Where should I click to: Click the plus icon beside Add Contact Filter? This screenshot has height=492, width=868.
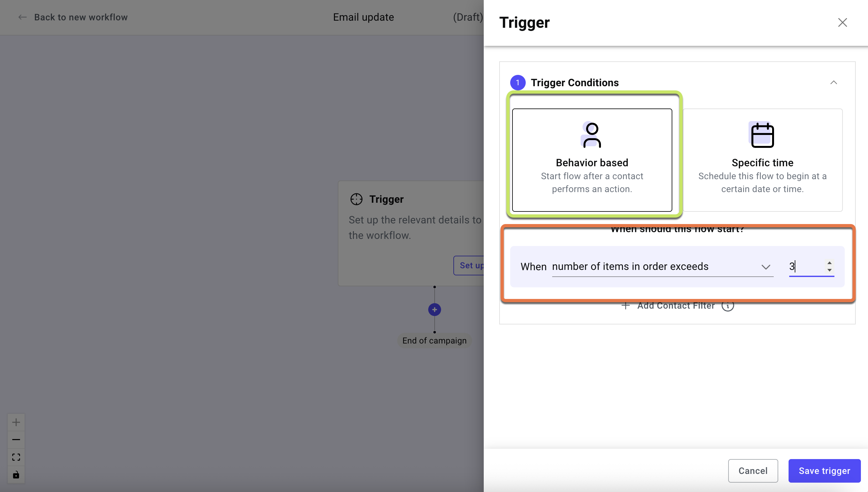pyautogui.click(x=625, y=305)
